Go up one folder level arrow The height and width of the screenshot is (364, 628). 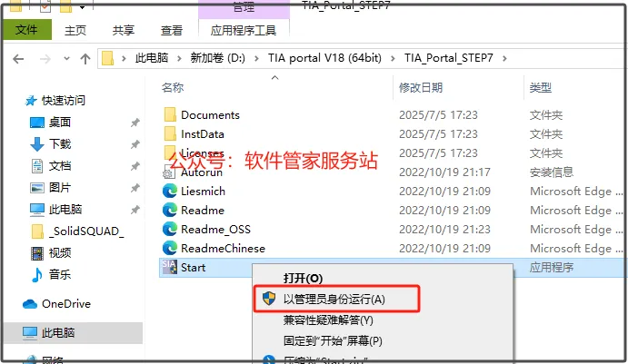(x=85, y=59)
